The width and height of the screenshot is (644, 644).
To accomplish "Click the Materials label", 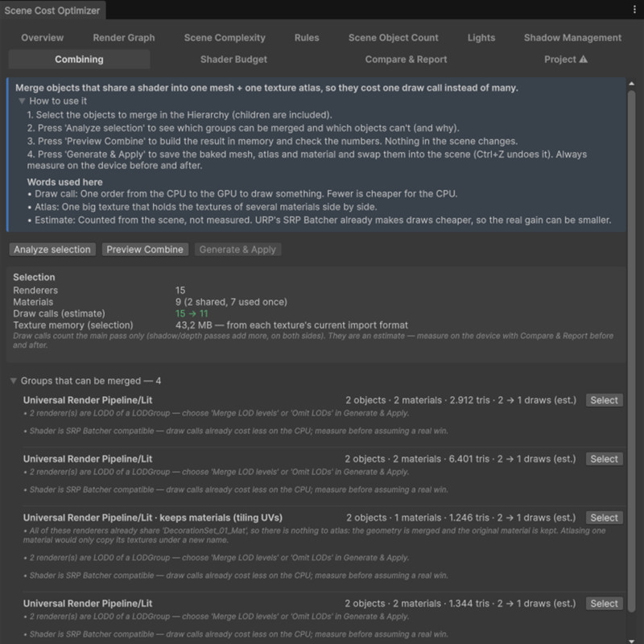I will tap(33, 302).
